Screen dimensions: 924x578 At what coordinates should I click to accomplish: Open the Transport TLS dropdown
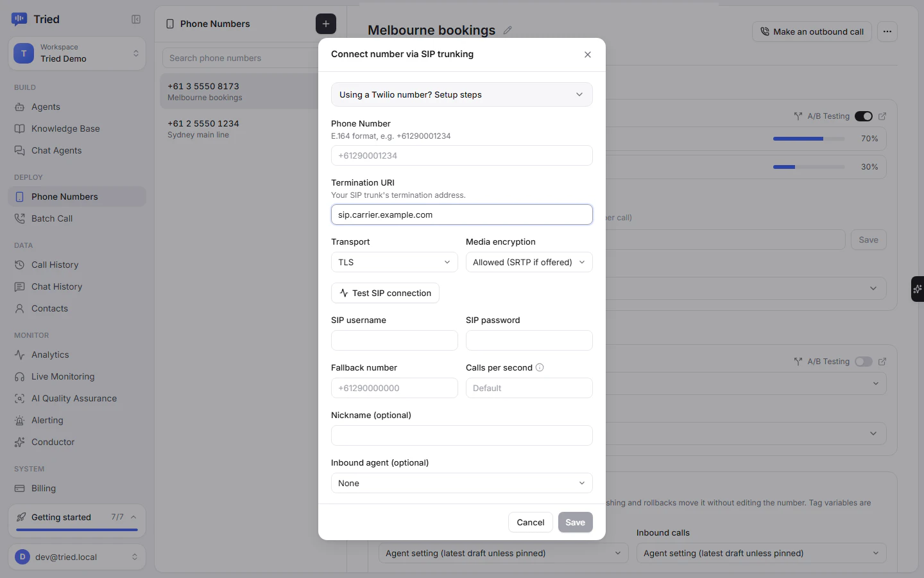395,262
